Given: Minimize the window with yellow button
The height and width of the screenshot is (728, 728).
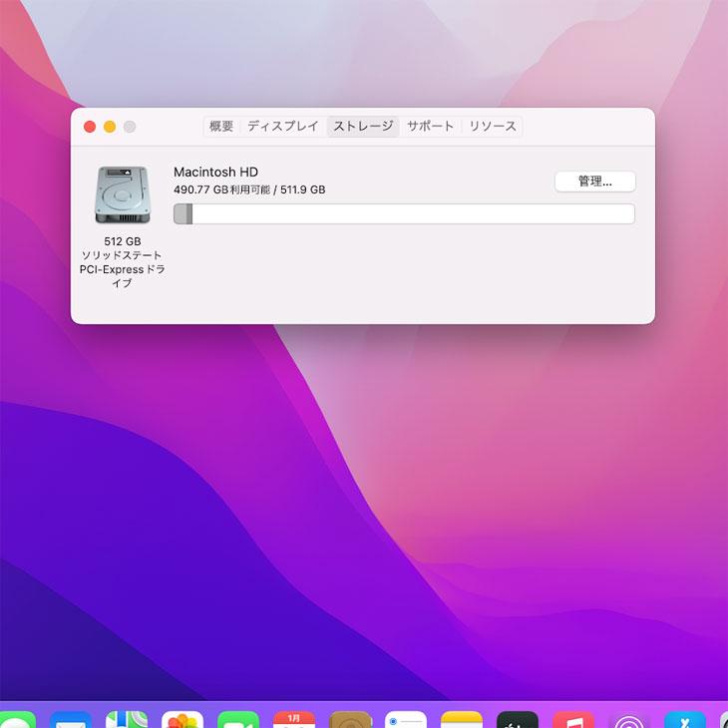Looking at the screenshot, I should click(x=110, y=127).
